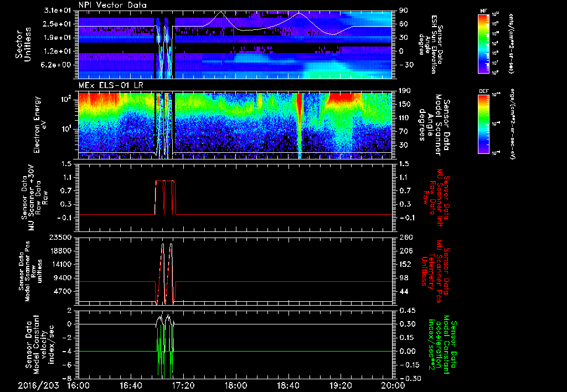Click the 'ergs/(cm**2-sr-sec-eV)' color bar units
The width and height of the screenshot is (567, 392).
pyautogui.click(x=513, y=123)
